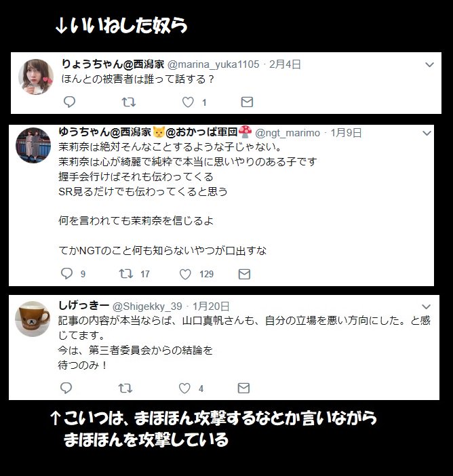The height and width of the screenshot is (476, 453).
Task: Reply to the しげっきー tweet
Action: 66,388
